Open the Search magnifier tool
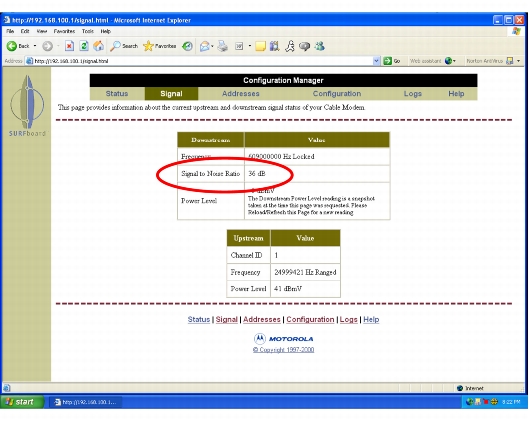This screenshot has height=422, width=530. (124, 46)
